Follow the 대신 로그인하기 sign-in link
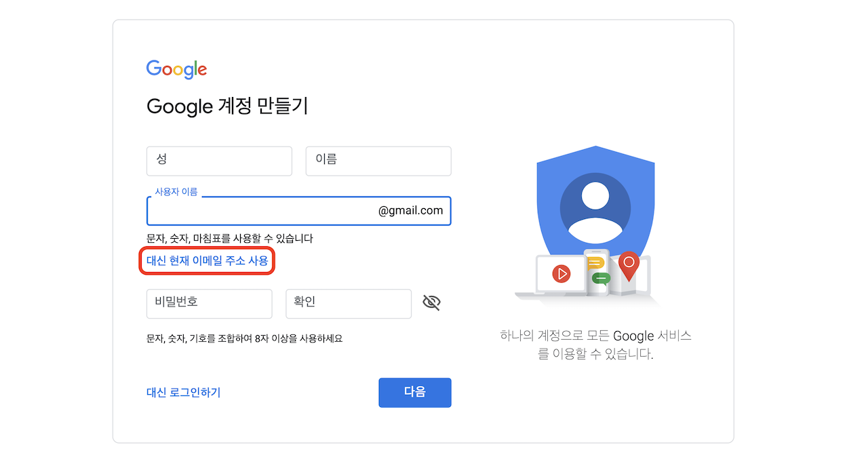The image size is (868, 449). point(183,392)
